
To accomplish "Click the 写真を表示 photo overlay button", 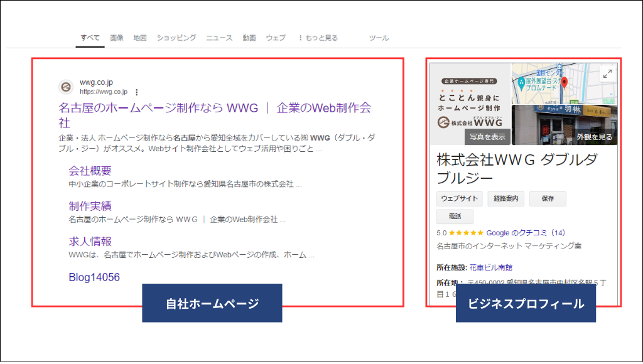I will [x=487, y=136].
